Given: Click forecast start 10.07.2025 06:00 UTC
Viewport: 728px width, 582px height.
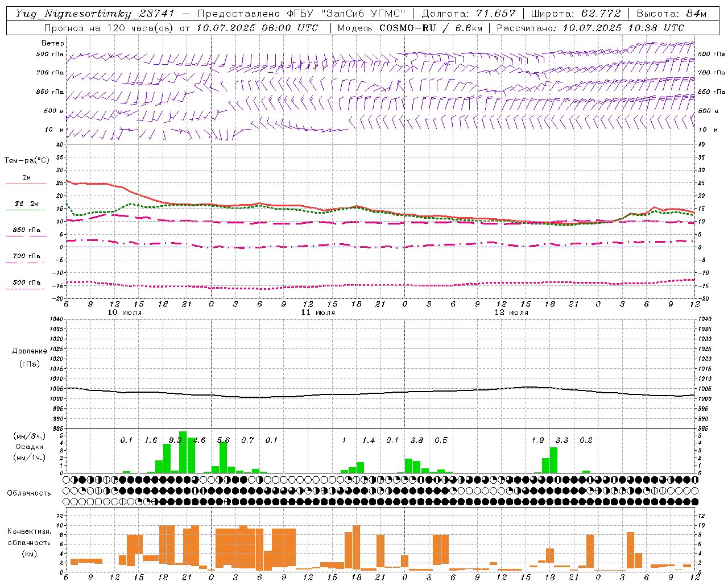Looking at the screenshot, I should coord(257,28).
